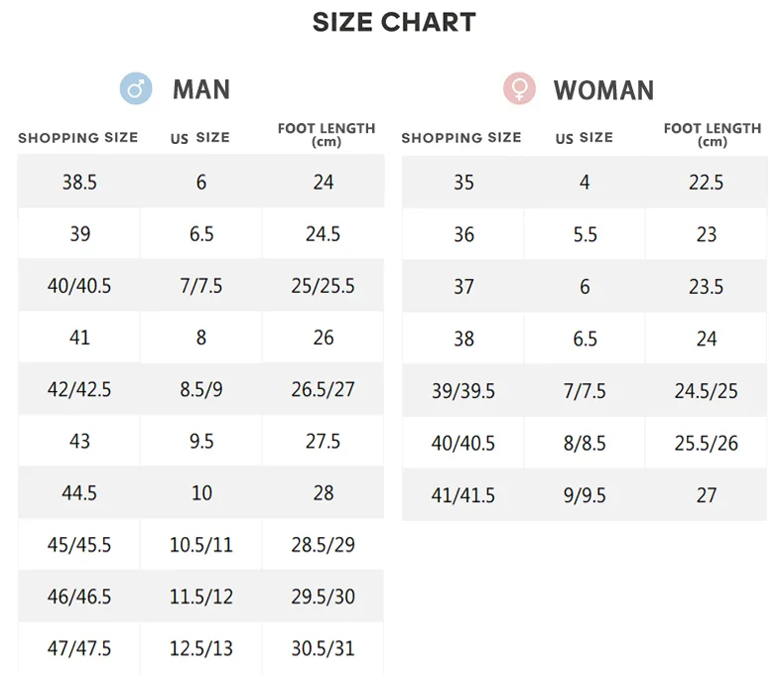The height and width of the screenshot is (674, 784).
Task: Click women's foot length 25.5/26 cell
Action: click(706, 443)
